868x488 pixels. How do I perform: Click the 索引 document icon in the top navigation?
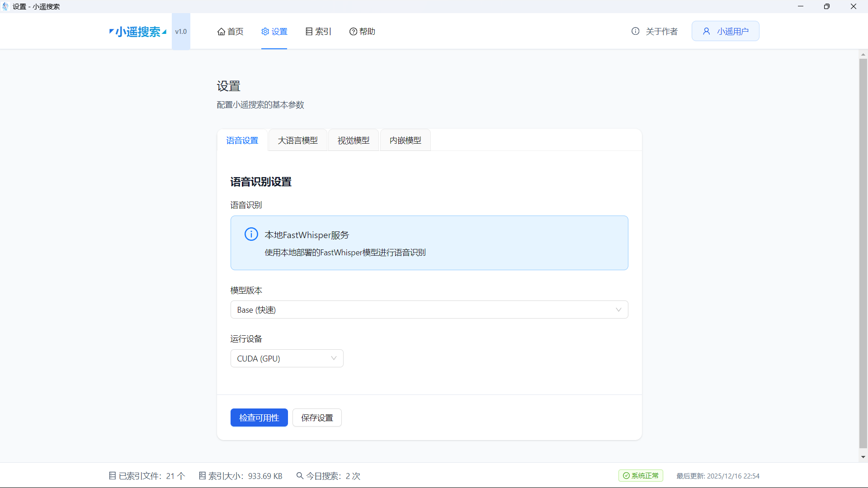tap(310, 31)
